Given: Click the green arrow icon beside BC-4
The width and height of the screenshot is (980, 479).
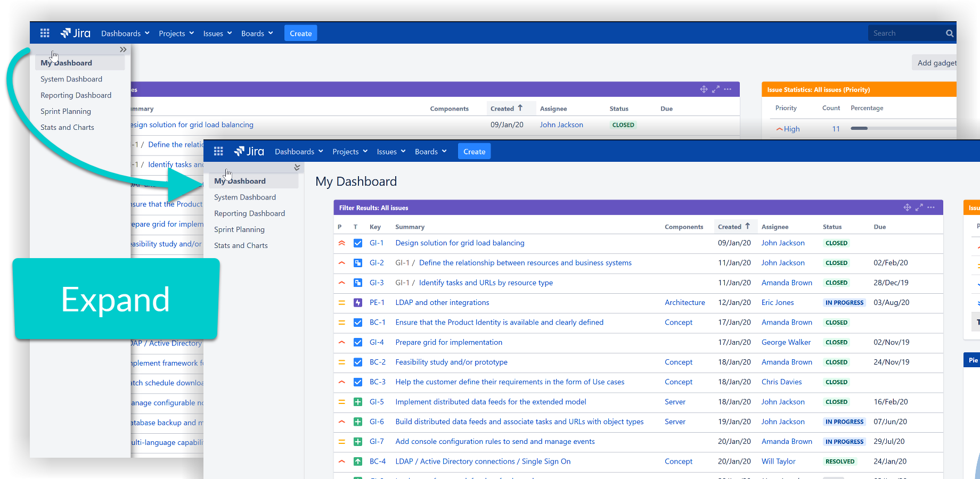Looking at the screenshot, I should pos(358,462).
